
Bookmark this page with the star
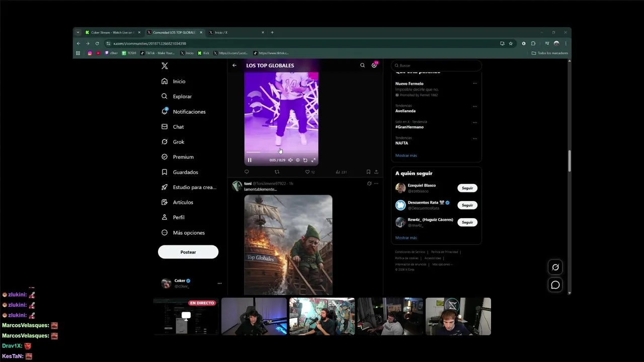tap(511, 44)
